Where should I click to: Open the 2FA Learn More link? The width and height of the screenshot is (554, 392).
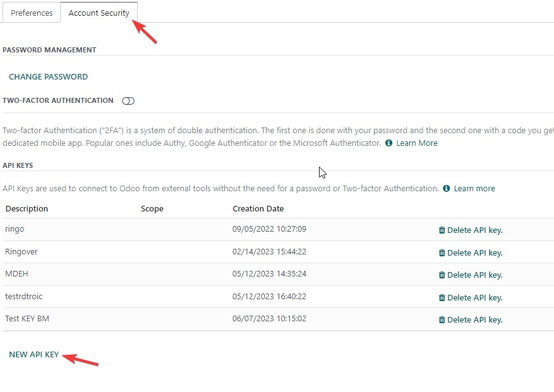pyautogui.click(x=417, y=143)
